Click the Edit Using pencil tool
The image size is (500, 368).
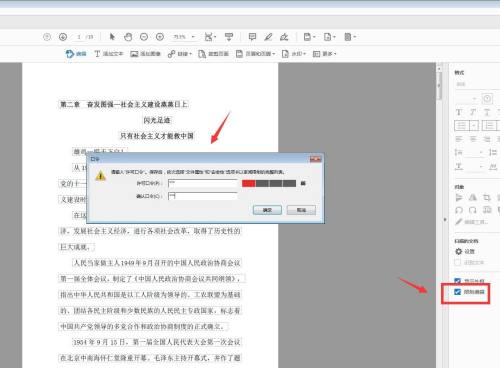click(472, 222)
